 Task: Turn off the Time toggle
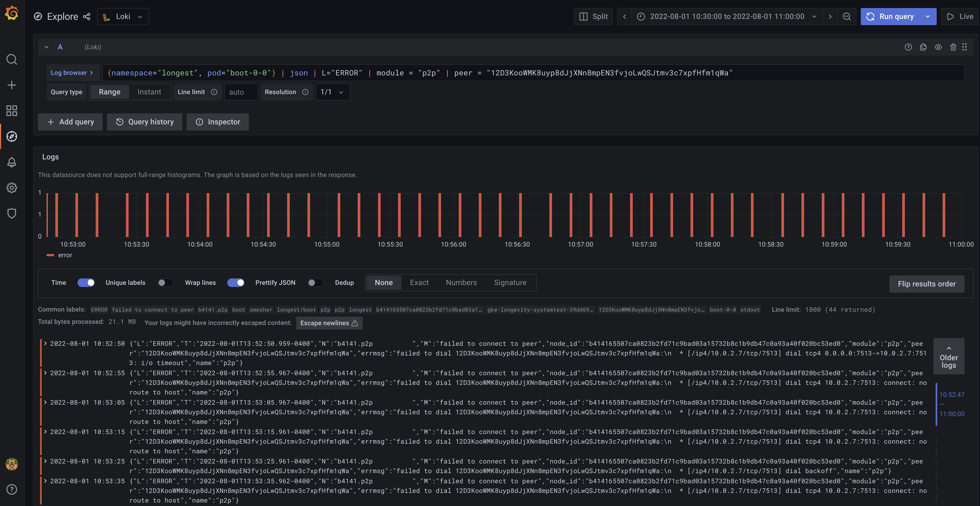tap(86, 282)
